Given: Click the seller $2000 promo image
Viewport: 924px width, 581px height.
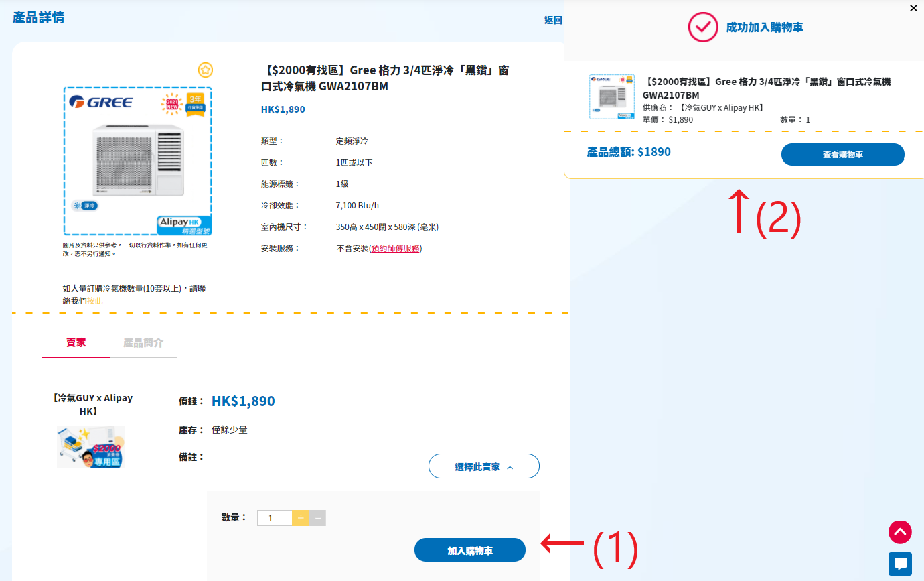Looking at the screenshot, I should [90, 446].
